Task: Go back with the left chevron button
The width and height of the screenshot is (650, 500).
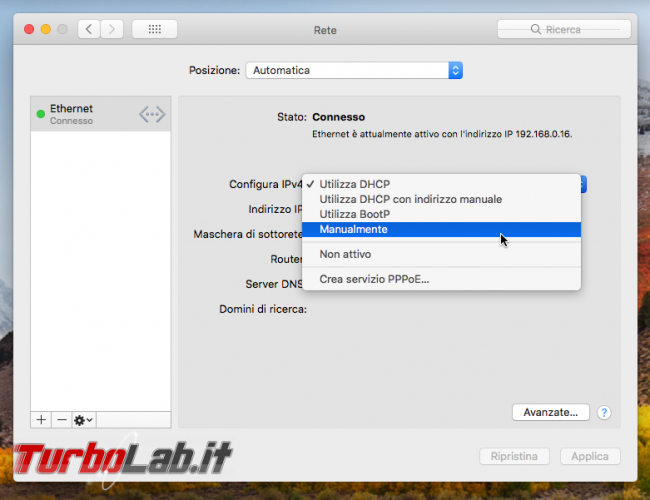Action: 89,29
